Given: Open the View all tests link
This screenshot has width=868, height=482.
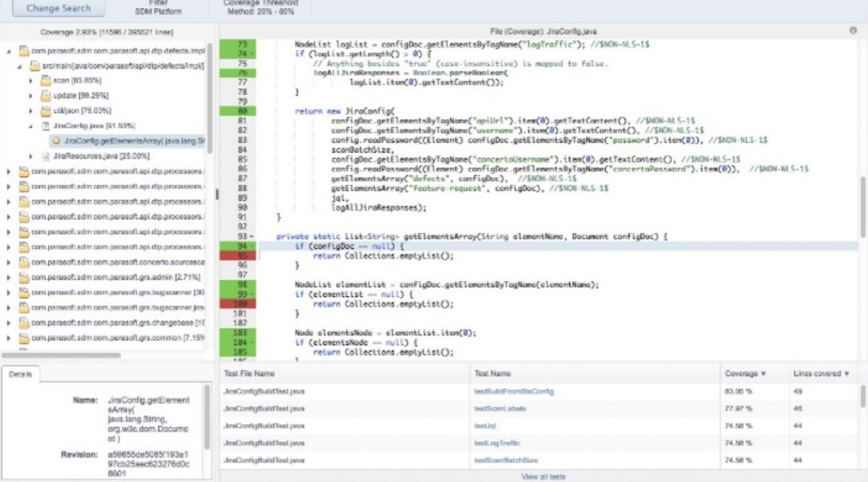Looking at the screenshot, I should pos(542,476).
